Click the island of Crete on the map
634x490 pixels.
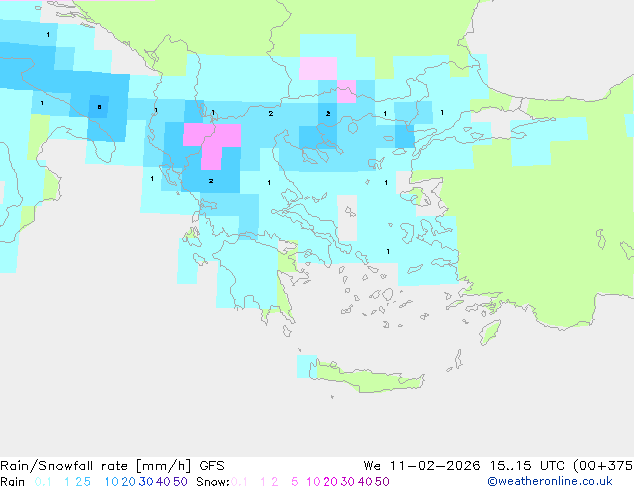[x=366, y=377]
